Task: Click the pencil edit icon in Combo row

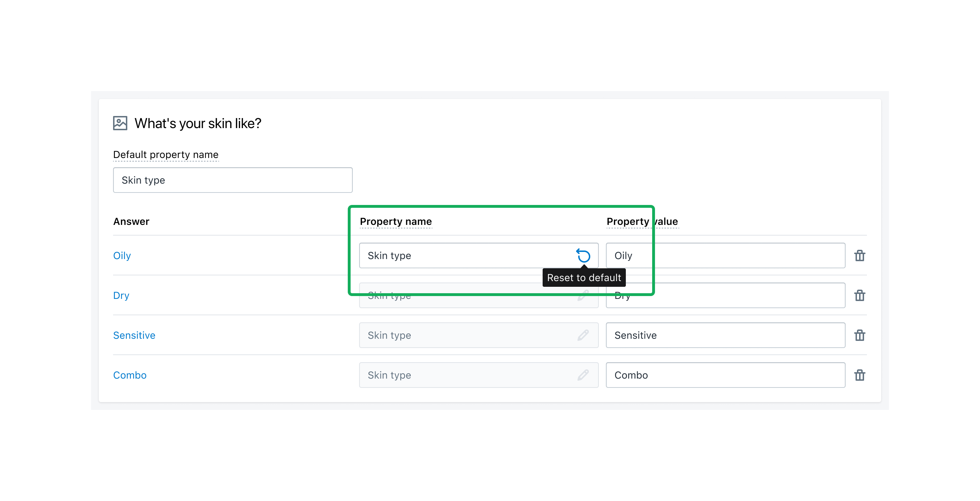Action: [x=583, y=375]
